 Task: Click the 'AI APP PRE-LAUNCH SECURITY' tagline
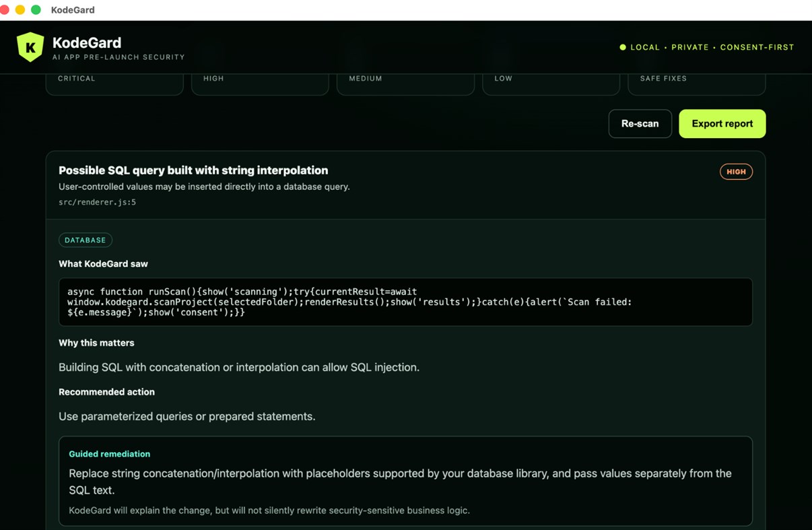click(119, 57)
